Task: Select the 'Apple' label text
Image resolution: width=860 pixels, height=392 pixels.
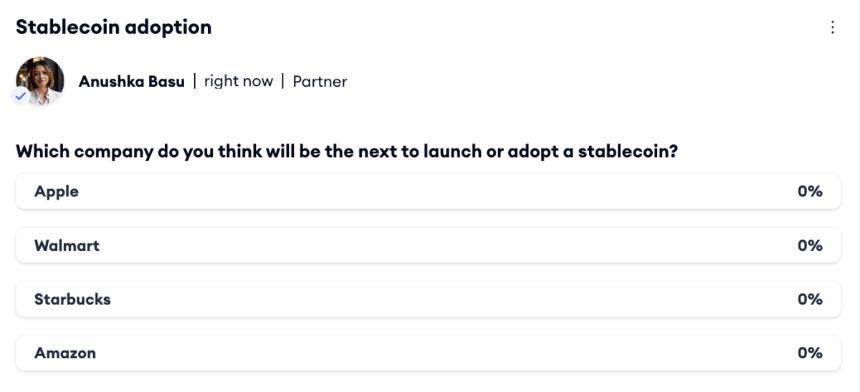Action: (56, 192)
